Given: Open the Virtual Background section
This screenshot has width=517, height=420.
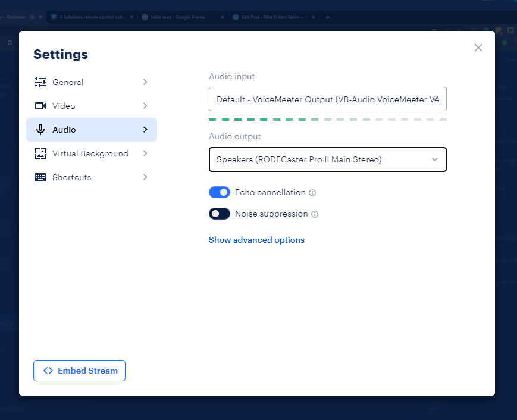Looking at the screenshot, I should 92,153.
